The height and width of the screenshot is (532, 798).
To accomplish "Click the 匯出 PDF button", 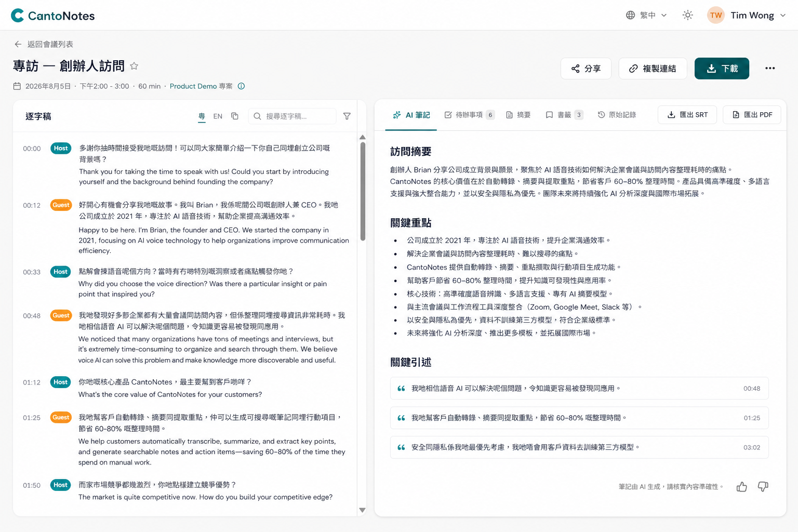I will click(x=752, y=115).
